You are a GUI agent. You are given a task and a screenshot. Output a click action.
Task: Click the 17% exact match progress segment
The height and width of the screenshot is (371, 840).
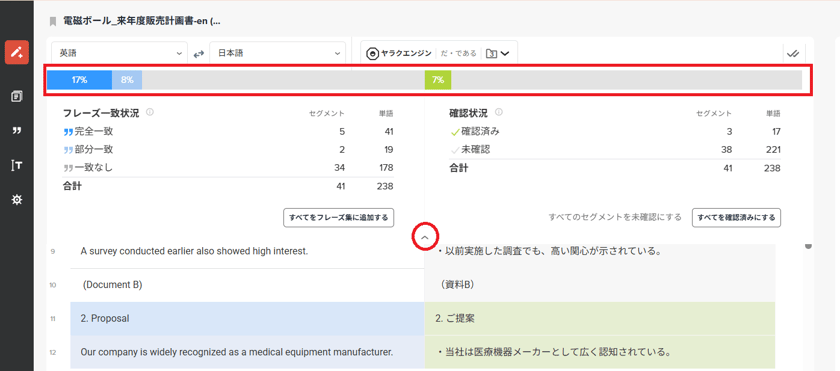pos(79,80)
